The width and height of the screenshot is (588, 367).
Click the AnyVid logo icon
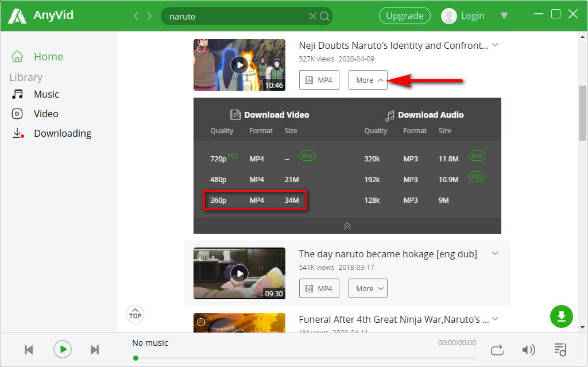(x=17, y=16)
